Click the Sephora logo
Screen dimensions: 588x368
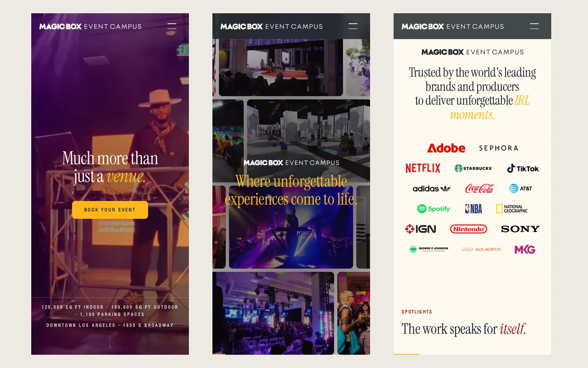(499, 148)
